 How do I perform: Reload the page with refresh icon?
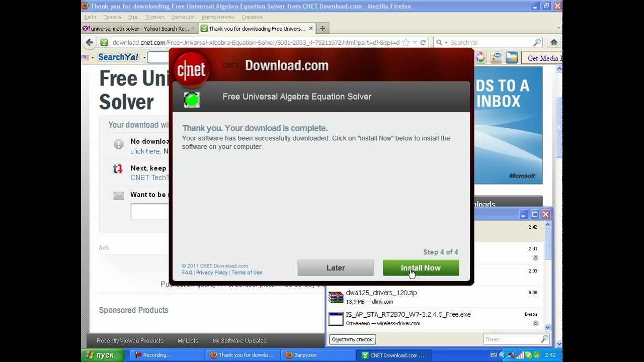pos(423,43)
